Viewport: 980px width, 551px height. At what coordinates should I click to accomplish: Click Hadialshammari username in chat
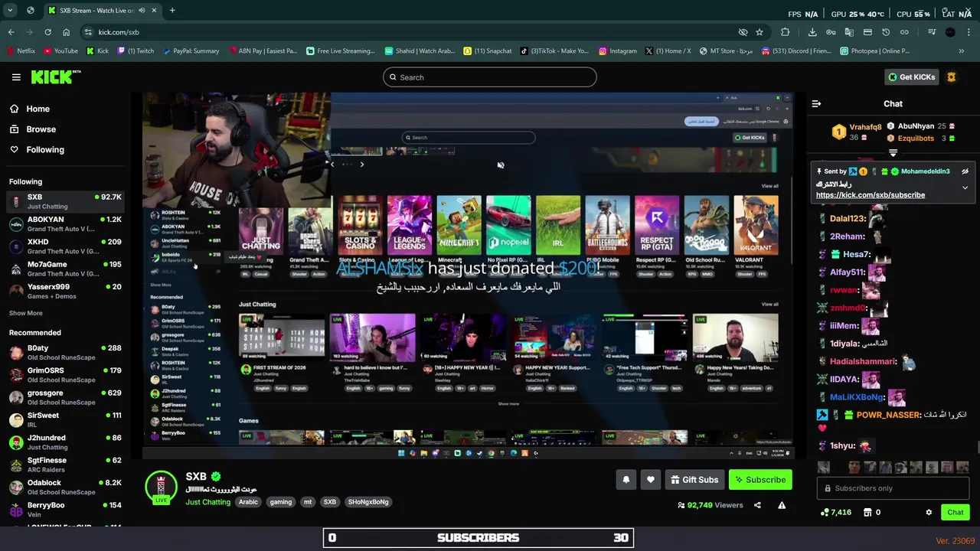click(x=863, y=361)
